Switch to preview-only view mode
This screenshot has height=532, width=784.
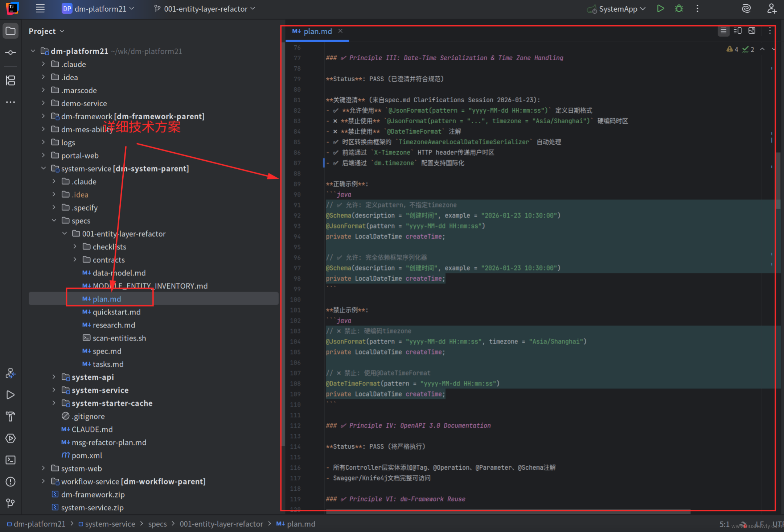[752, 31]
